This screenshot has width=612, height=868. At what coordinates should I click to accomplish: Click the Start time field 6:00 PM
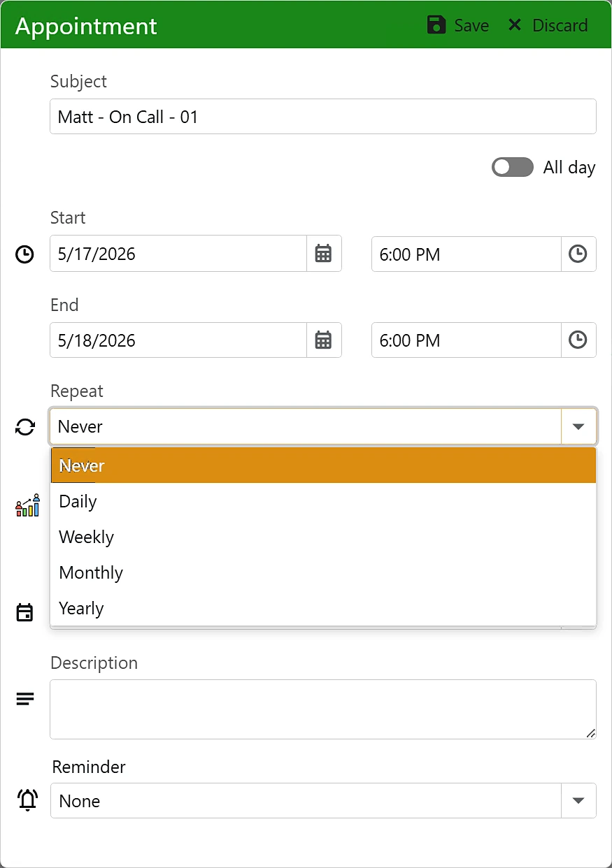[467, 254]
